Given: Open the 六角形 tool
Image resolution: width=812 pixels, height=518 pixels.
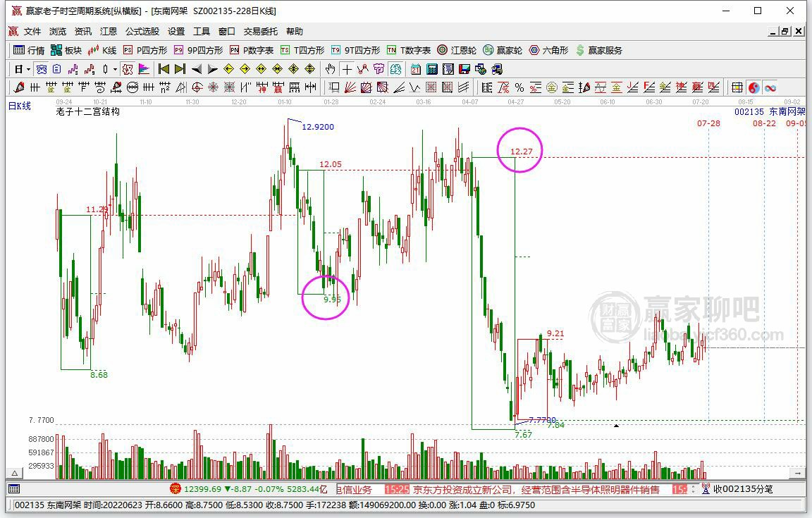Looking at the screenshot, I should (x=549, y=50).
